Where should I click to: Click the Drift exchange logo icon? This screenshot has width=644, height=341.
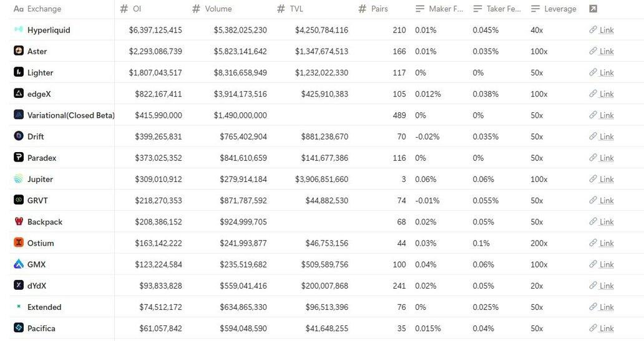pos(19,137)
